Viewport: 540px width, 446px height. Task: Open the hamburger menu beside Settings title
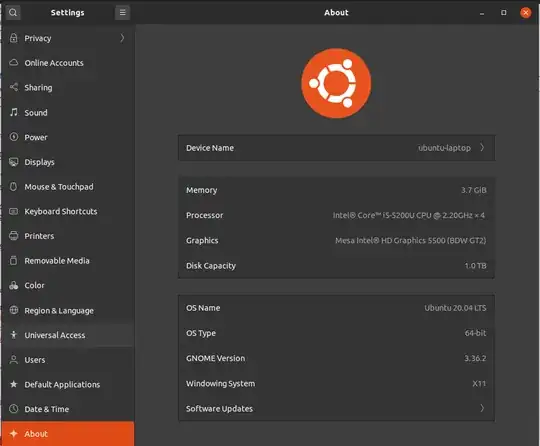pos(122,13)
